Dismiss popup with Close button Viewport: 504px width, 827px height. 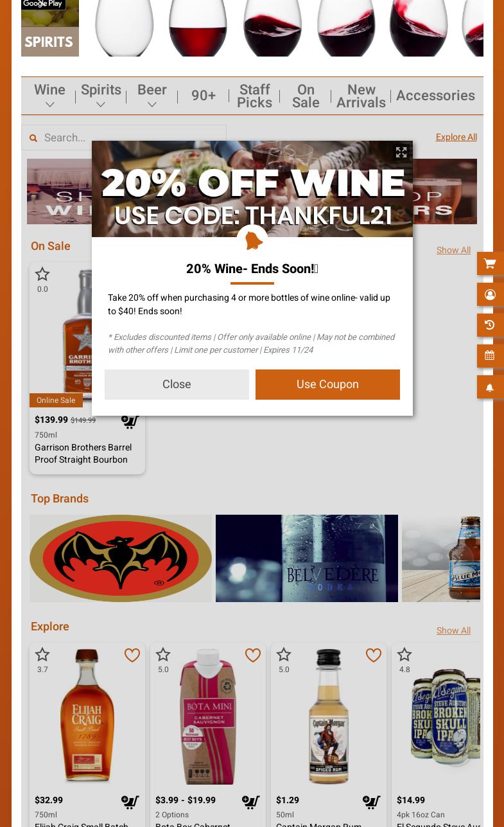coord(177,384)
